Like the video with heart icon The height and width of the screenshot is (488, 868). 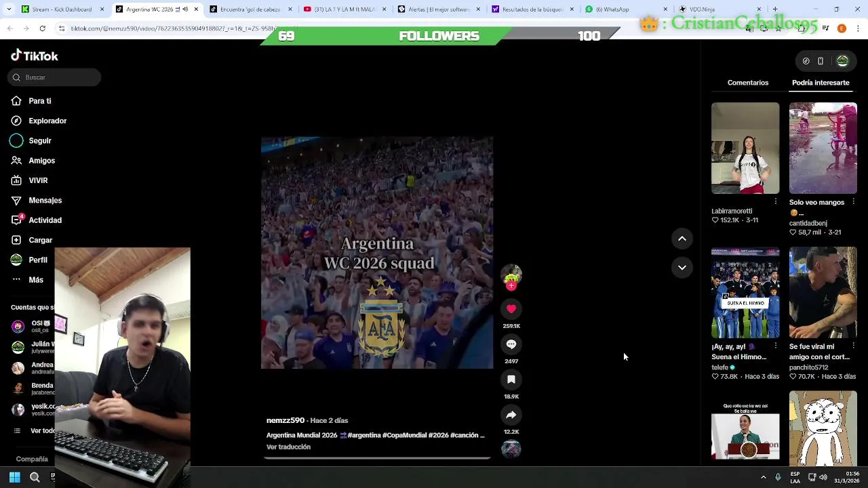pyautogui.click(x=511, y=309)
